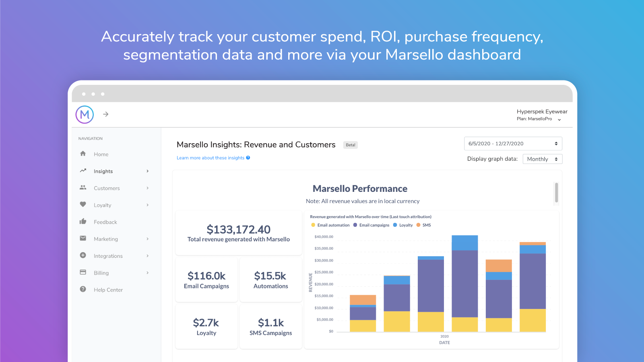644x362 pixels.
Task: Expand the Customers submenu chevron
Action: click(x=148, y=188)
